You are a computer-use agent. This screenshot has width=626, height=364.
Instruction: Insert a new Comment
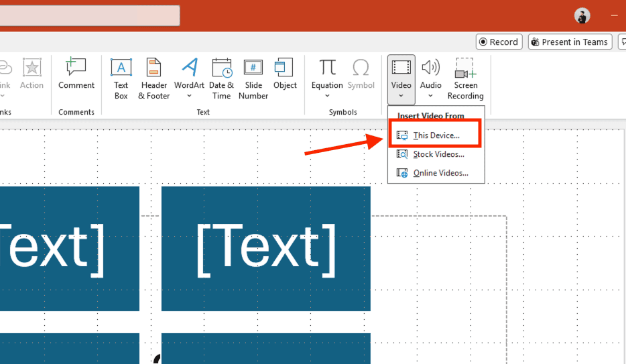(76, 74)
